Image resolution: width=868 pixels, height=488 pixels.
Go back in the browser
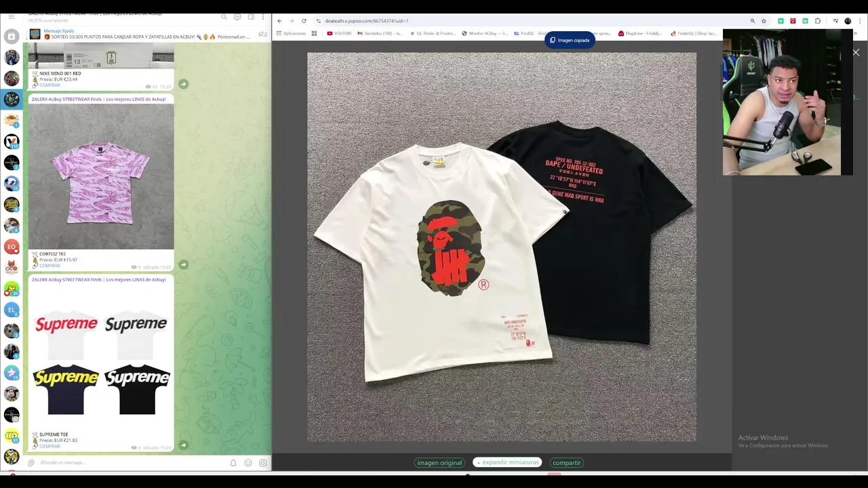[x=279, y=21]
